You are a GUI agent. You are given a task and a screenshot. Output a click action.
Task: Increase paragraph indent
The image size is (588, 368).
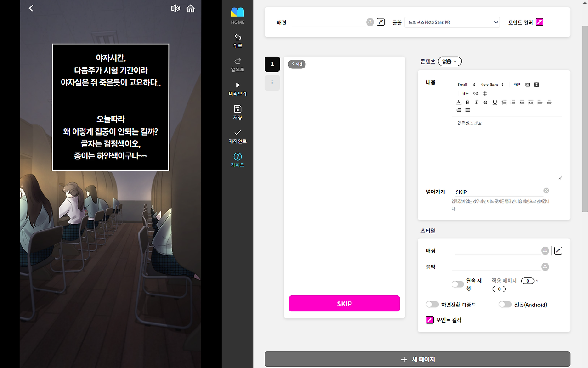coord(531,102)
